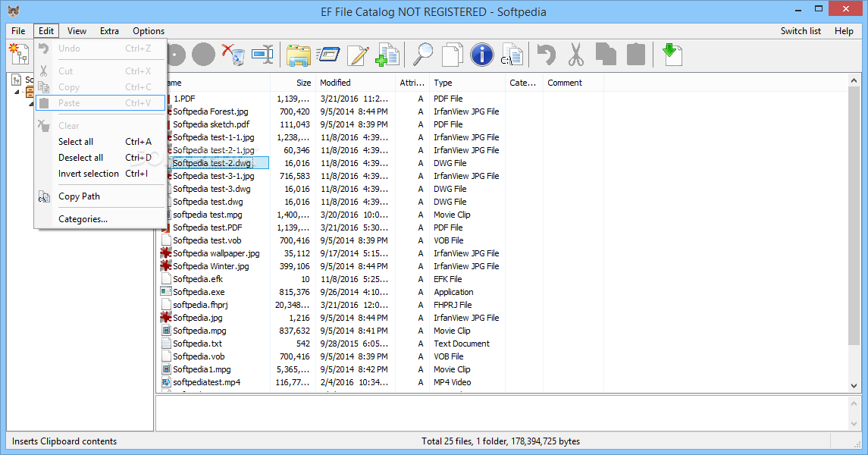868x455 pixels.
Task: Click the rename toolbar icon
Action: [262, 55]
